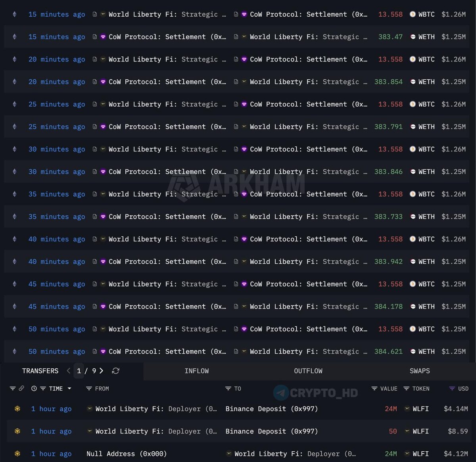Click the 383.733 WETH value

388,217
